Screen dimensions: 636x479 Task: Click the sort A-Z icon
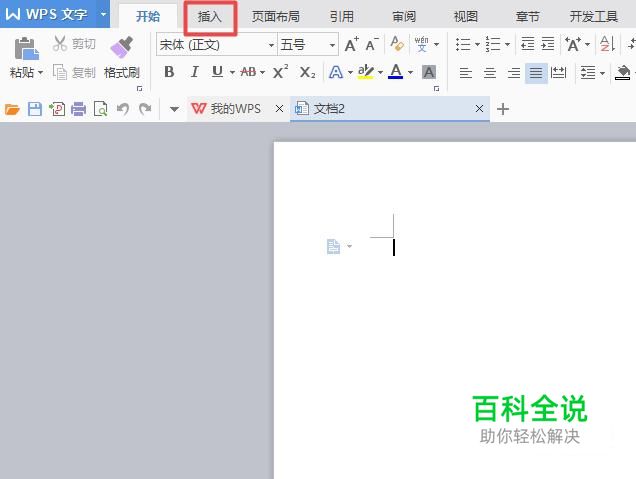[x=608, y=44]
